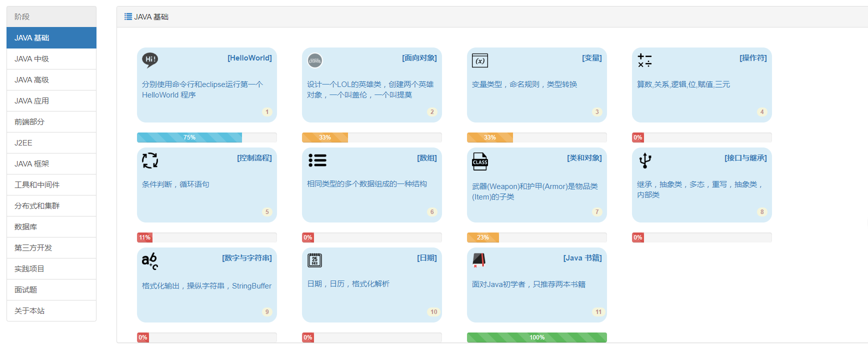Open 前端部分 in sidebar
This screenshot has height=351, width=868.
click(51, 122)
